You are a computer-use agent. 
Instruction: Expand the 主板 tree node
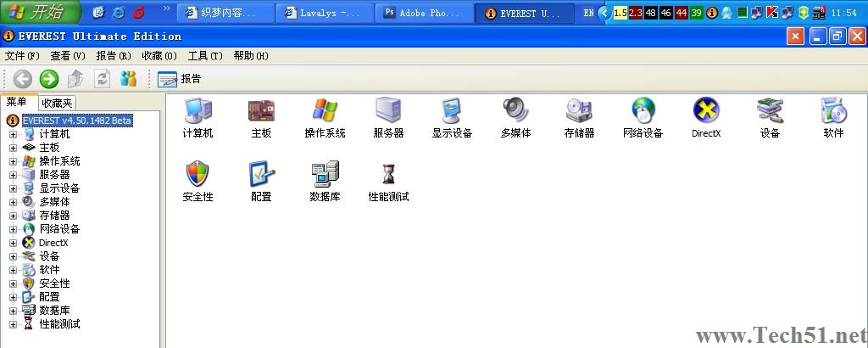tap(14, 148)
